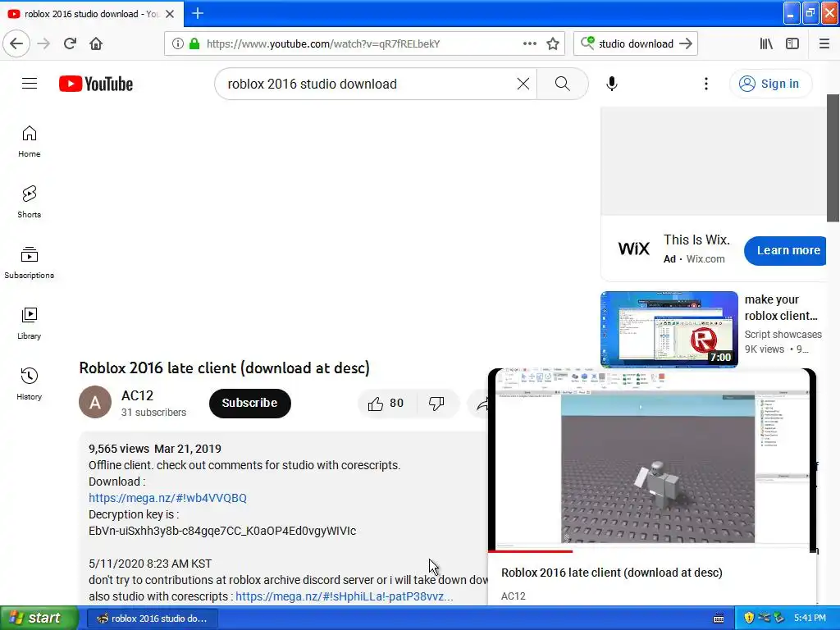This screenshot has width=840, height=630.
Task: Open YouTube settings three-dot menu
Action: 706,84
